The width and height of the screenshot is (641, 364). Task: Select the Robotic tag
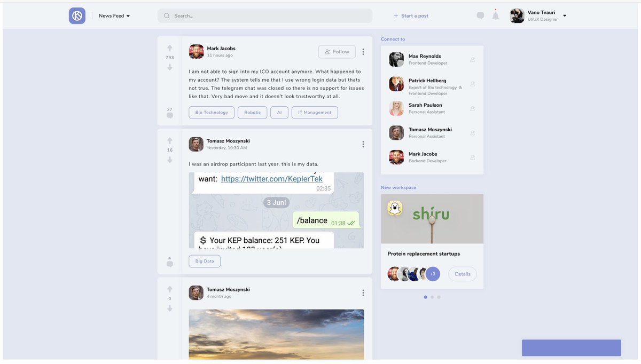click(253, 113)
